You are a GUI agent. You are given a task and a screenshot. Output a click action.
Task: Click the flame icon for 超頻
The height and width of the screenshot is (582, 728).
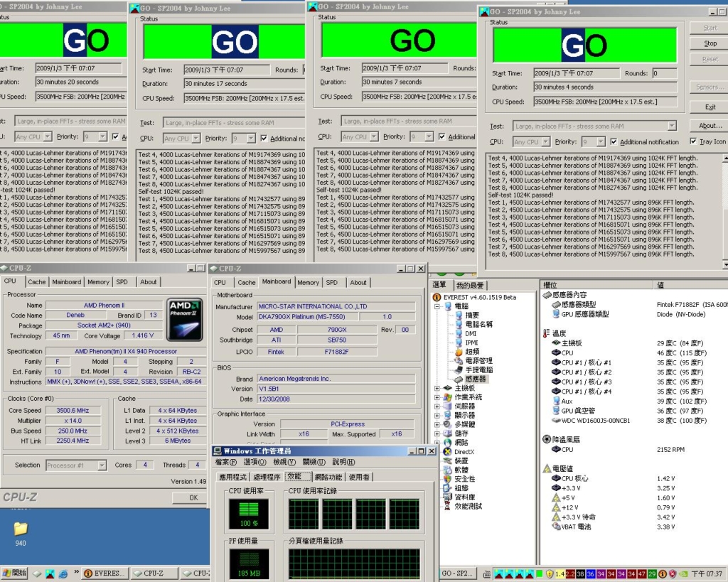click(459, 351)
